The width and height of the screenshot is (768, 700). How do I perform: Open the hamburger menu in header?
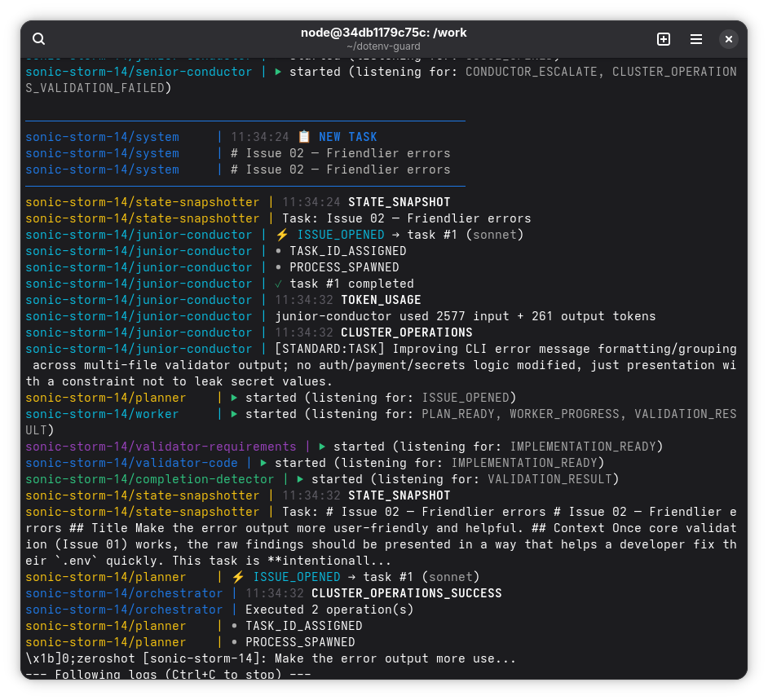pos(696,39)
